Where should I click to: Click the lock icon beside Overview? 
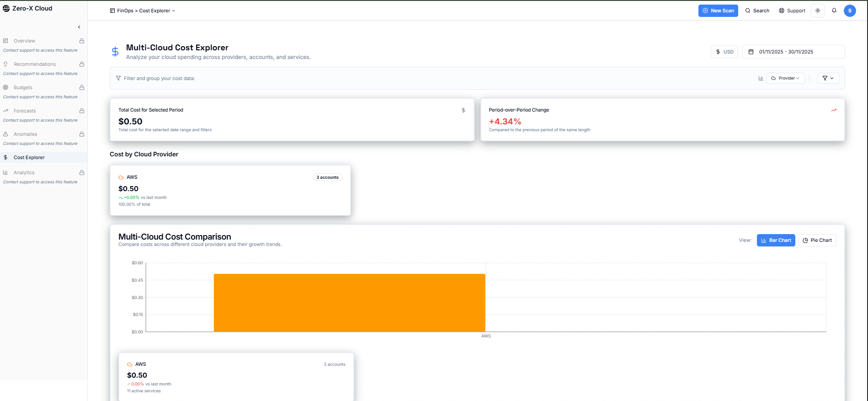82,41
